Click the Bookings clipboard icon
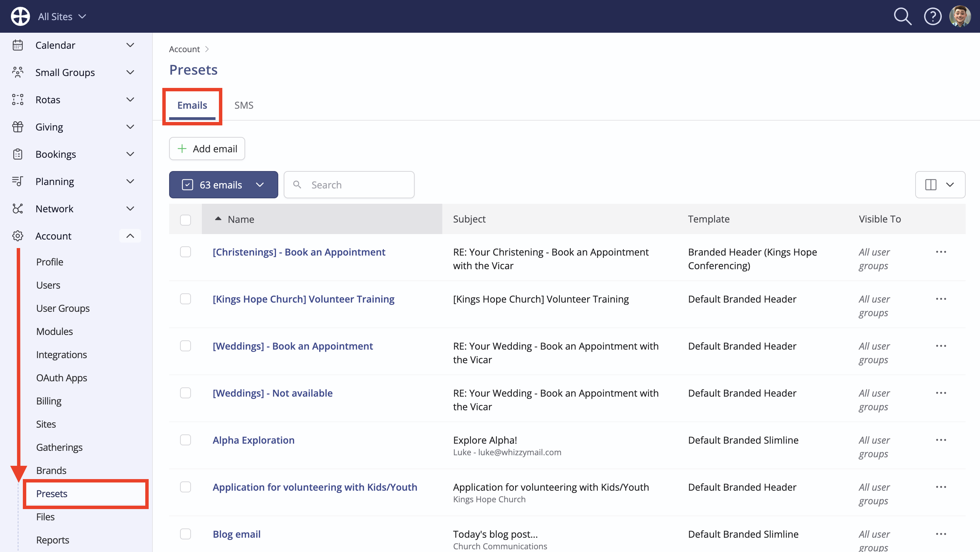The width and height of the screenshot is (980, 552). click(17, 154)
